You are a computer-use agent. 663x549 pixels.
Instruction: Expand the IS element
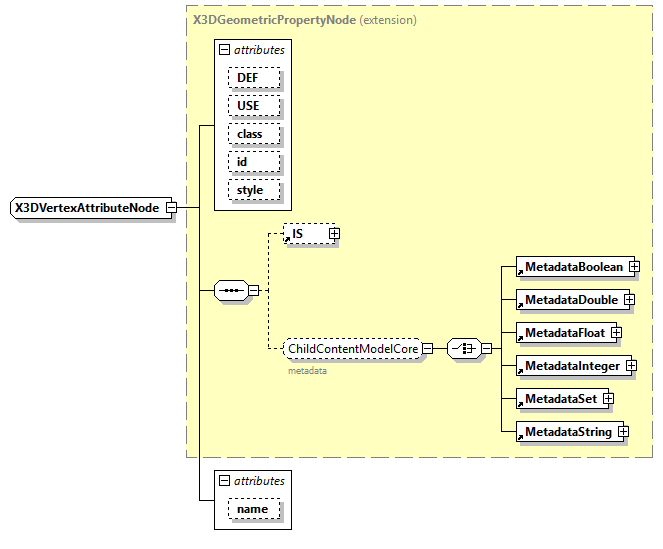point(334,233)
